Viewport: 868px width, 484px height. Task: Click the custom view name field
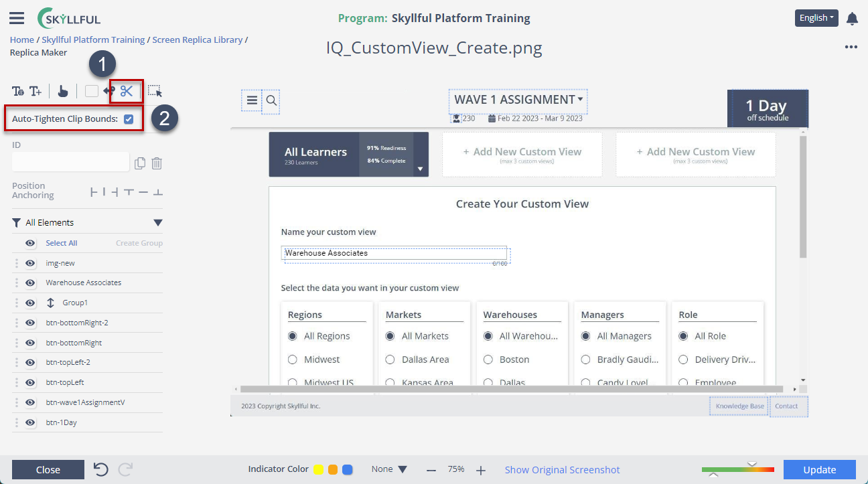(394, 253)
